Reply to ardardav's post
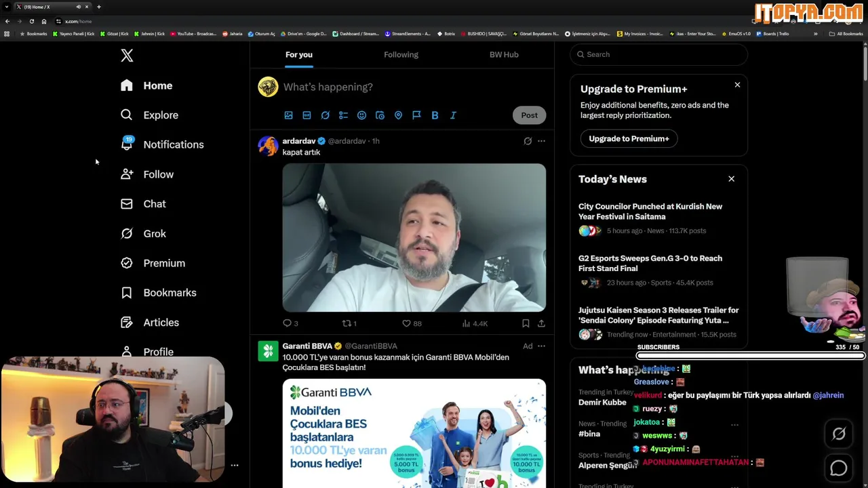This screenshot has width=868, height=488. 290,323
